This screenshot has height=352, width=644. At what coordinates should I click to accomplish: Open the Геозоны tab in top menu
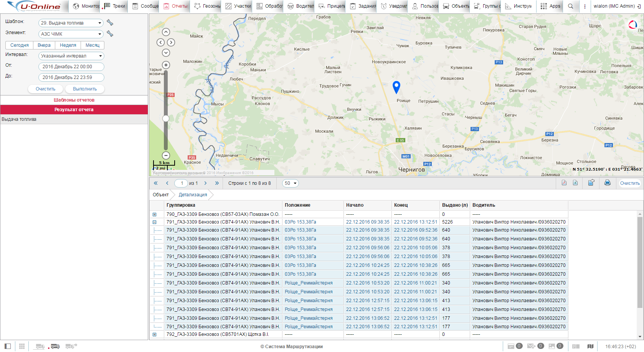[x=207, y=6]
